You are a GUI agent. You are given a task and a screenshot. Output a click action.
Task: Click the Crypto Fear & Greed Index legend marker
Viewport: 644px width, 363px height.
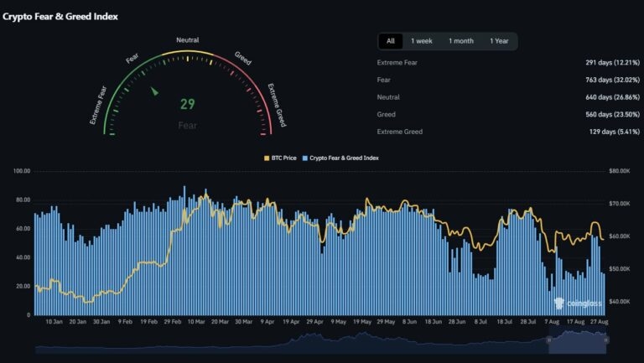pos(304,158)
